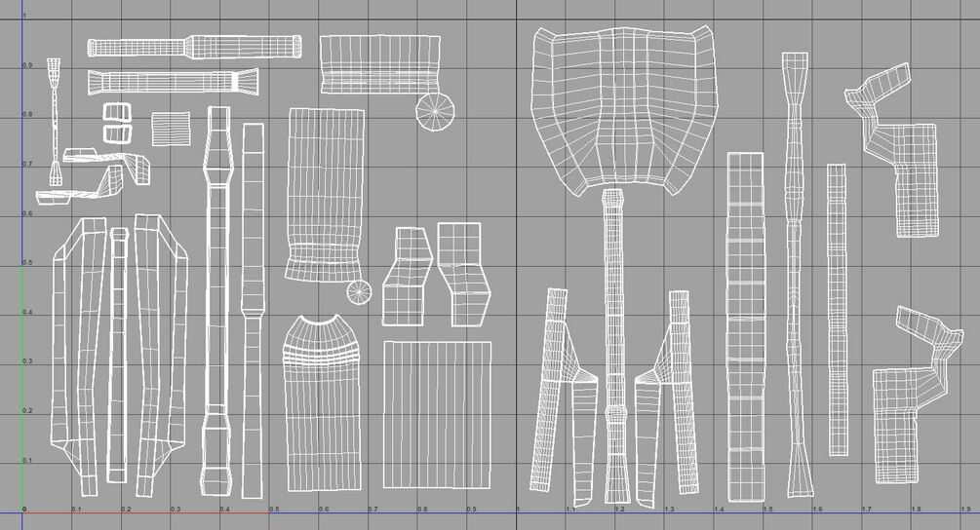Viewport: 980px width, 530px height.
Task: Click the 0.8 label on the horizontal axis
Action: point(422,510)
